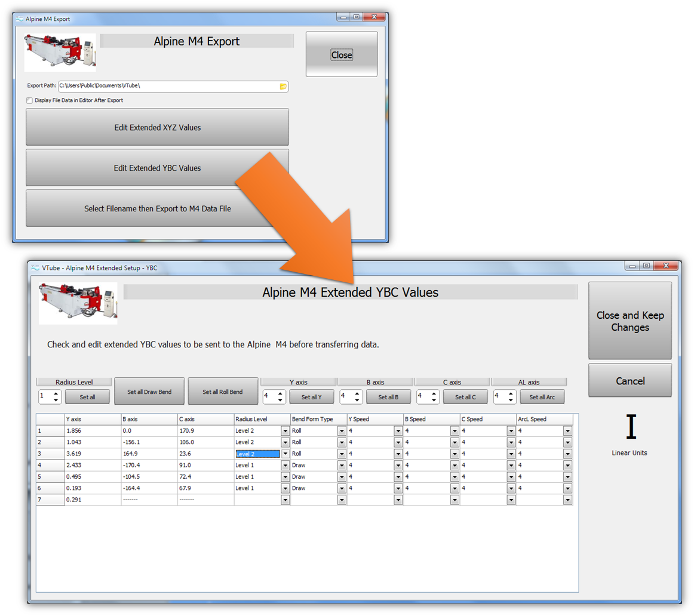Enable Display File Data in Editor After Export
Image resolution: width=694 pixels, height=616 pixels.
pyautogui.click(x=29, y=101)
